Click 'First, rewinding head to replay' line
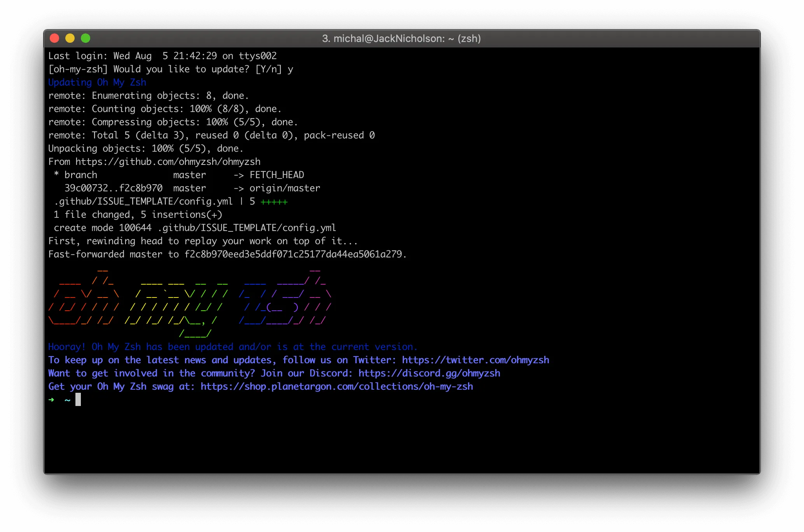 pyautogui.click(x=203, y=241)
